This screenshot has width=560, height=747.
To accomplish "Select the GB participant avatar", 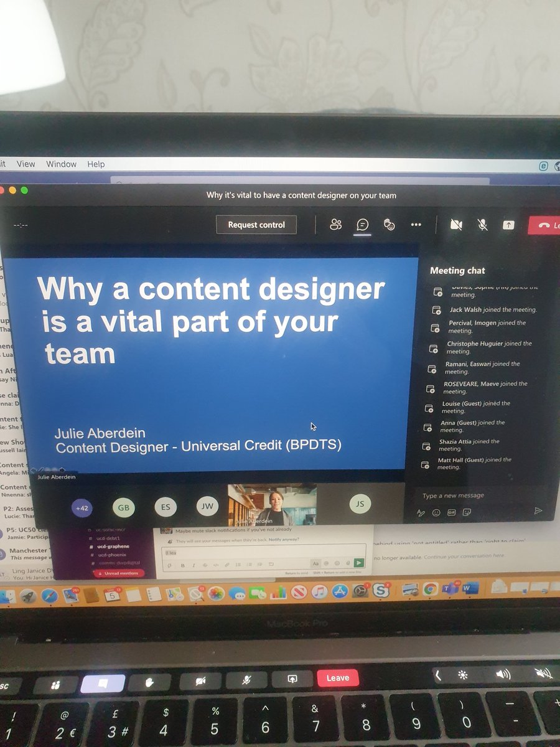I will click(124, 507).
